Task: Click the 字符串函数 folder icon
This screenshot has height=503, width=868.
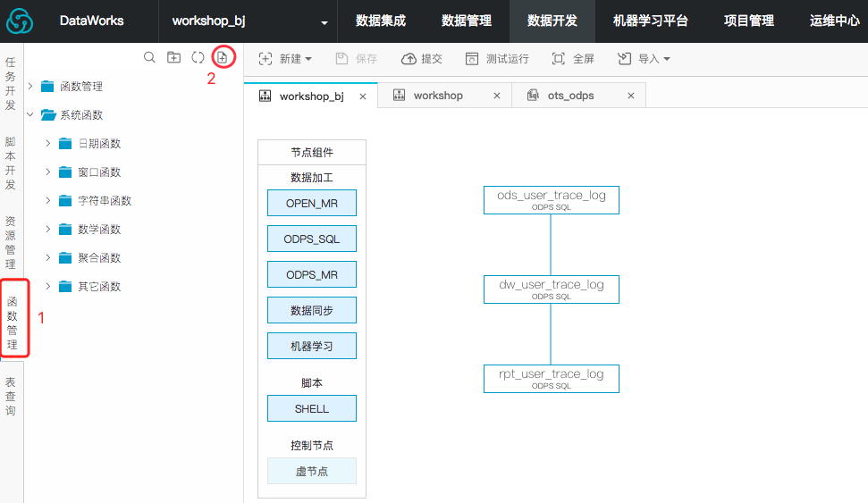Action: coord(65,200)
